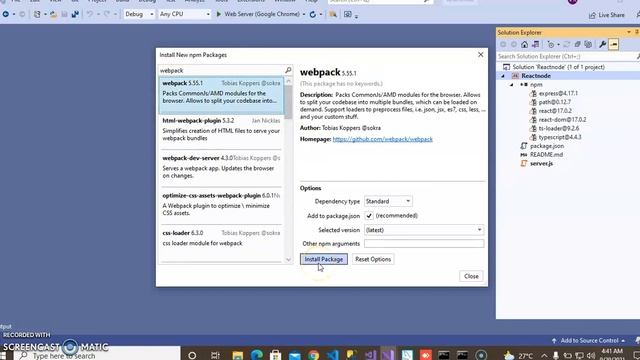Viewport: 640px width, 360px height.
Task: Click Switch Views icon in Solution Explorer
Action: click(536, 44)
